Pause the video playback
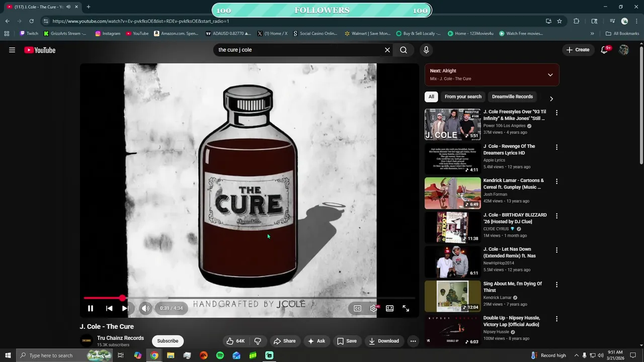The width and height of the screenshot is (644, 362). point(91,308)
